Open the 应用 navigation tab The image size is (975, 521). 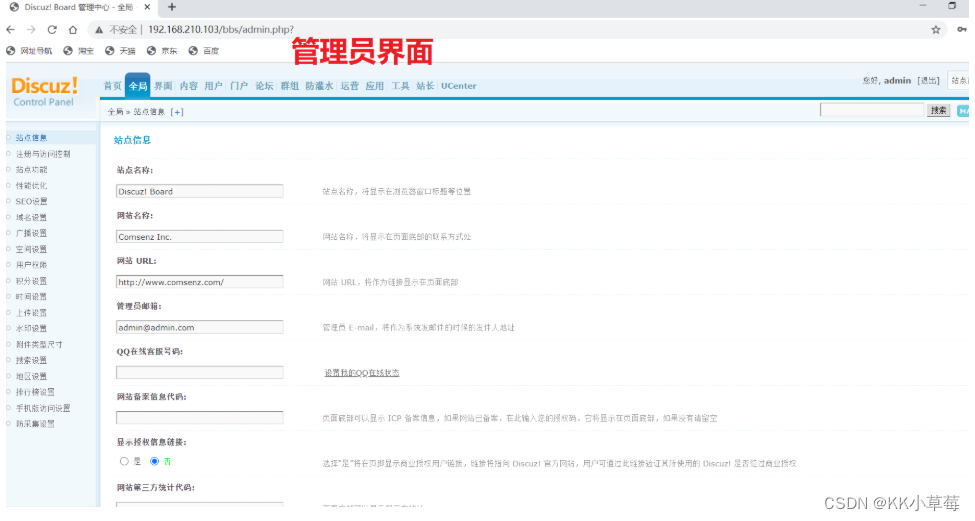(x=374, y=86)
